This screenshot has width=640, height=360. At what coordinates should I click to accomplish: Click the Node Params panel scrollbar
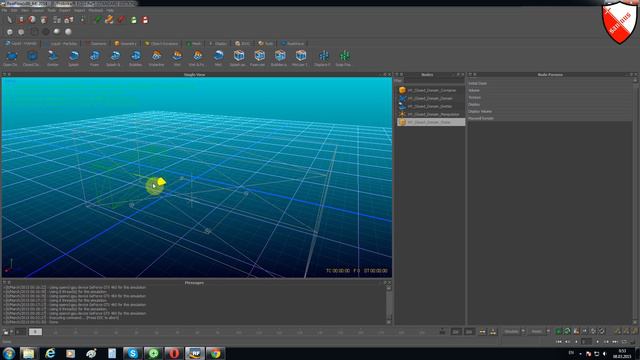point(635,201)
